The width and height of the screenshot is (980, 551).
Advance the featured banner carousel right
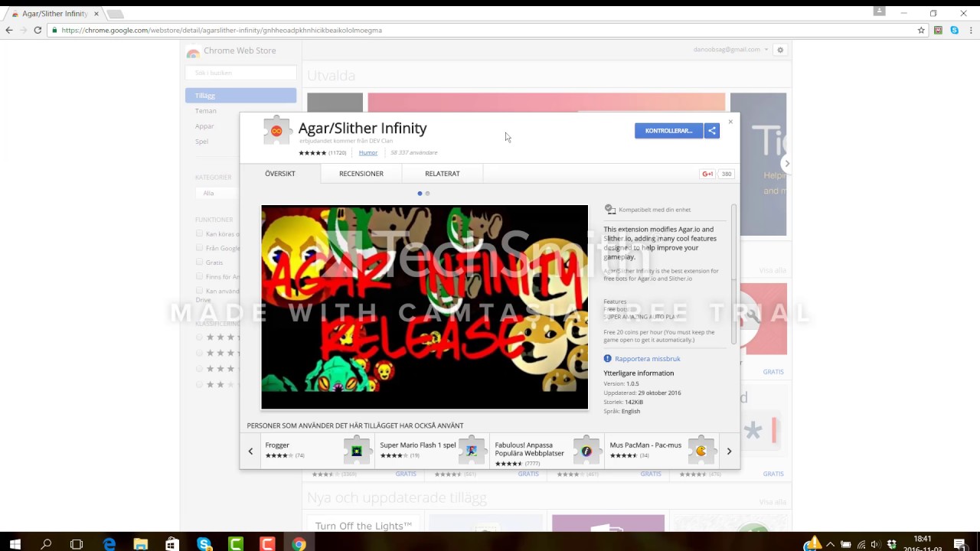coord(786,164)
